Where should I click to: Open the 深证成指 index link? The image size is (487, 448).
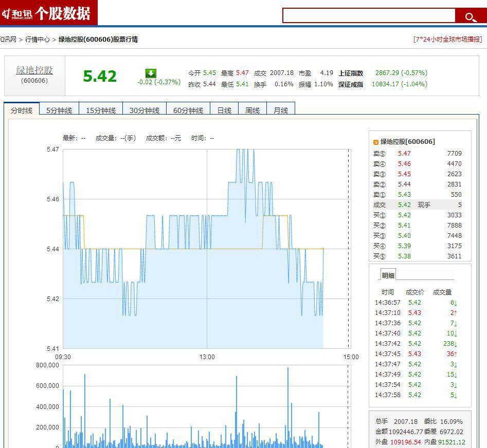pyautogui.click(x=351, y=84)
